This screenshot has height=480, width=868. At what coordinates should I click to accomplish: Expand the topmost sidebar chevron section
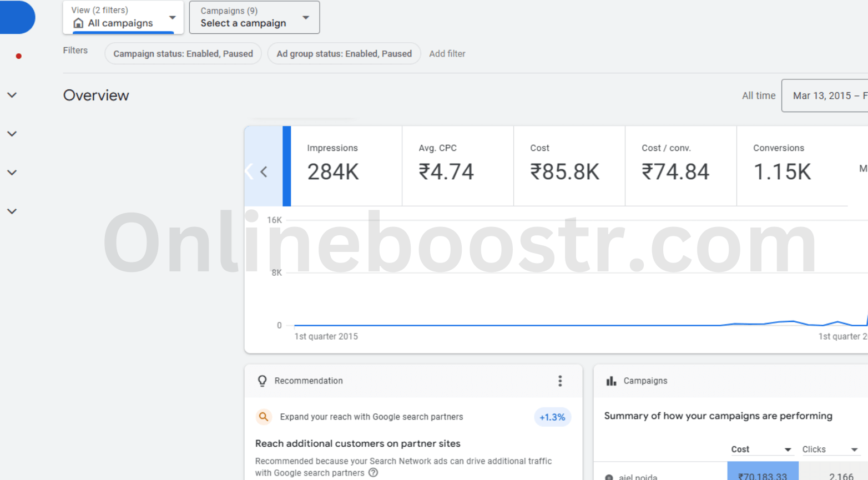(x=12, y=95)
